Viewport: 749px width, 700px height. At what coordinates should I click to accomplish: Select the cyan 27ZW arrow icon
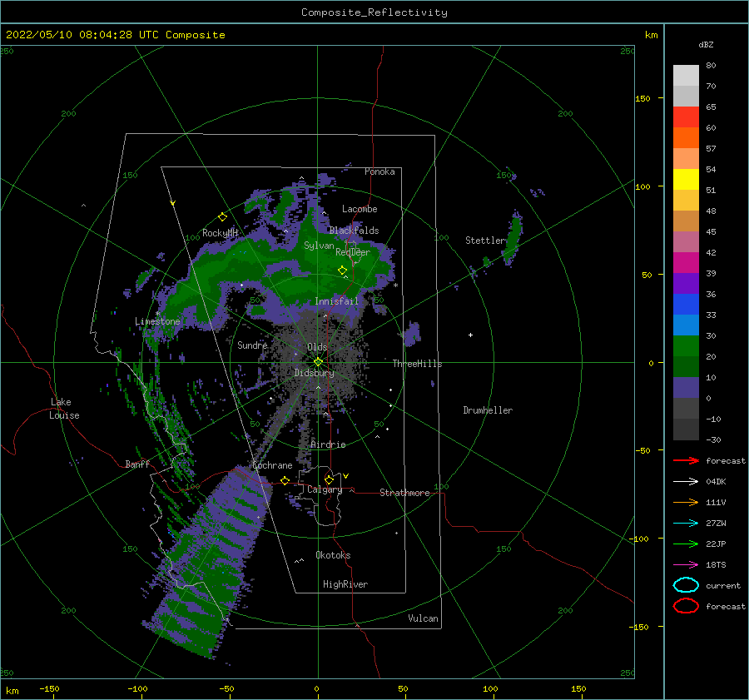[686, 524]
